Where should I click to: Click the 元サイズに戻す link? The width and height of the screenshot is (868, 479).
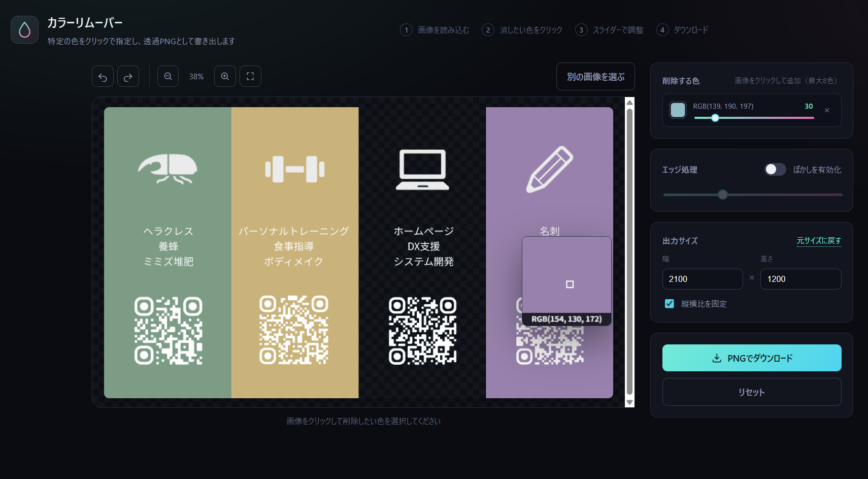coord(819,241)
